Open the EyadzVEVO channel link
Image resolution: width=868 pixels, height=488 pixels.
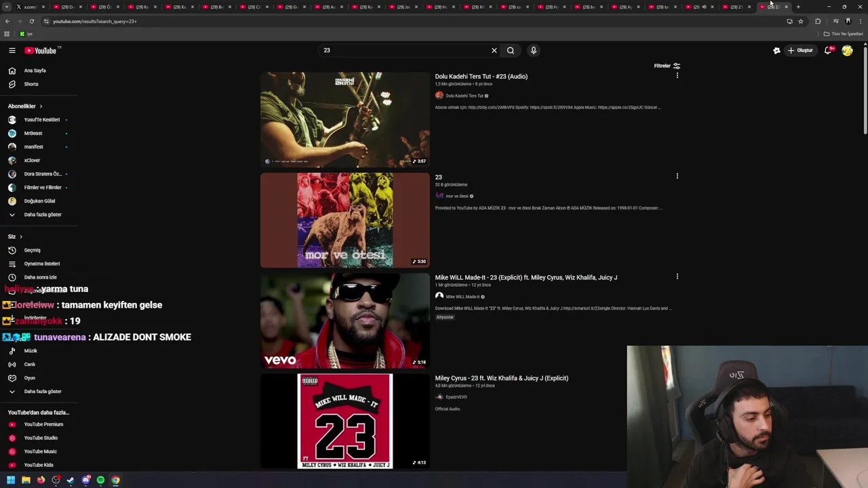(x=456, y=396)
